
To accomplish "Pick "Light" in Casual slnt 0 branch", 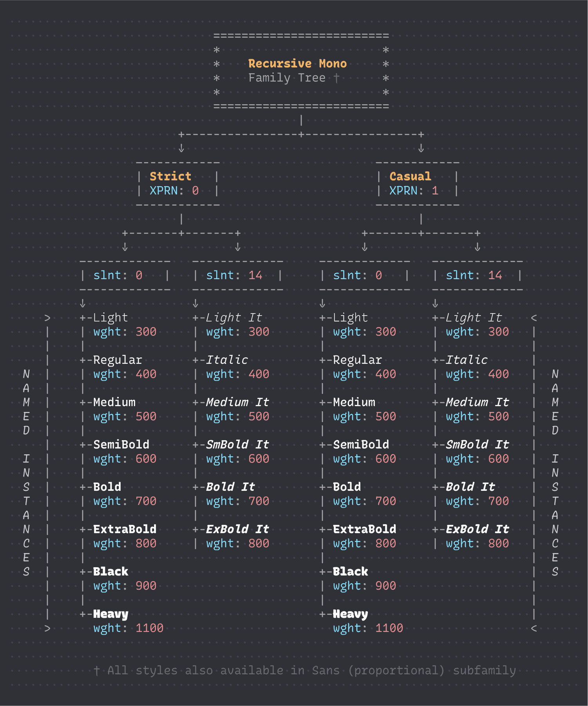I will (350, 318).
